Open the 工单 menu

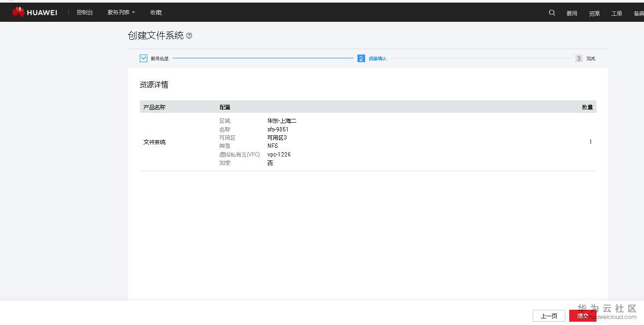click(x=617, y=14)
